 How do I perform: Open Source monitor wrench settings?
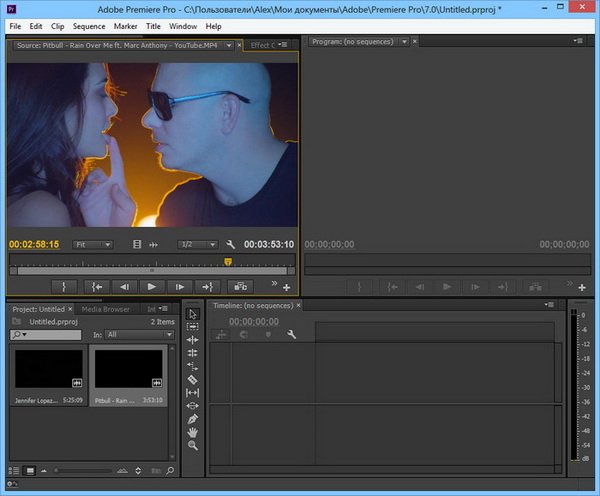click(230, 244)
